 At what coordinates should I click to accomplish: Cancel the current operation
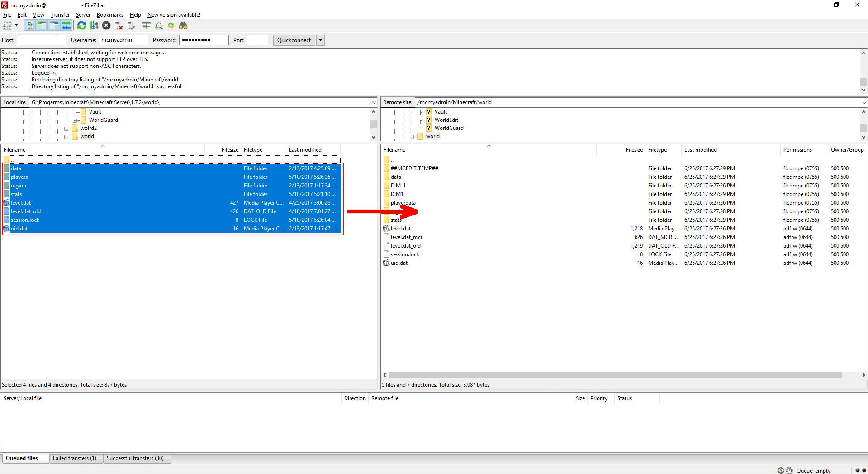point(106,25)
